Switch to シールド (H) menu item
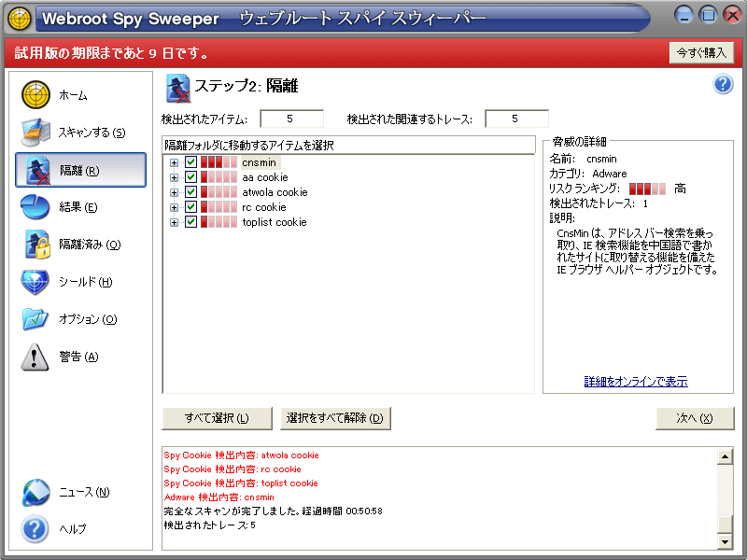Viewport: 747px width, 560px height. pos(86,282)
